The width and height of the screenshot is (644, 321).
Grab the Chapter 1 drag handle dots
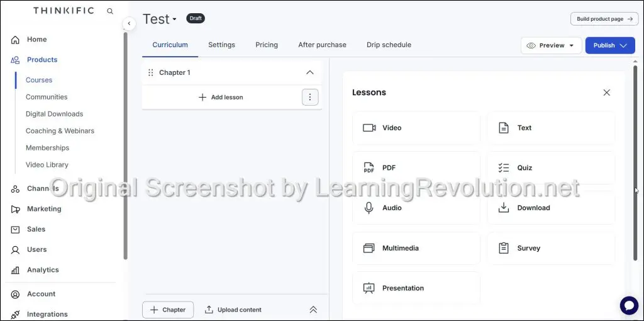(x=150, y=72)
